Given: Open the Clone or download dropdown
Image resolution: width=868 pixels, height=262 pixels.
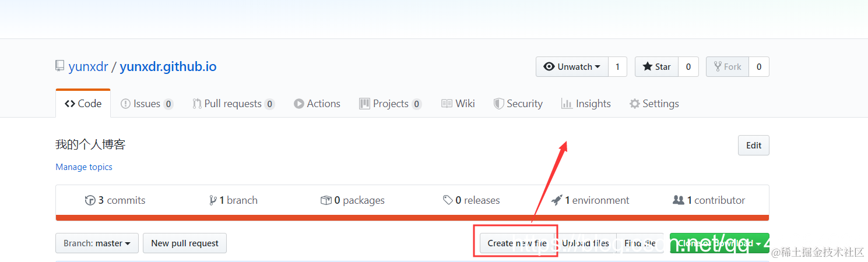Looking at the screenshot, I should point(719,243).
